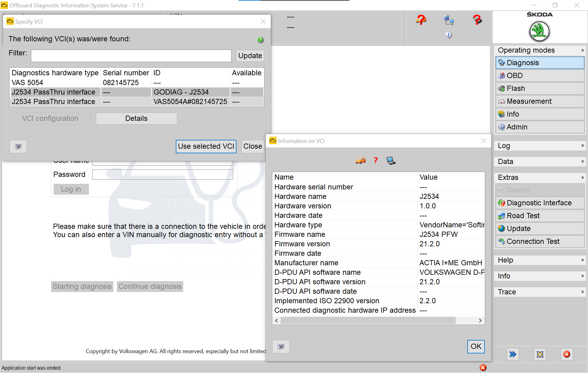Click OK in Information on VCI
The height and width of the screenshot is (373, 588).
[476, 346]
